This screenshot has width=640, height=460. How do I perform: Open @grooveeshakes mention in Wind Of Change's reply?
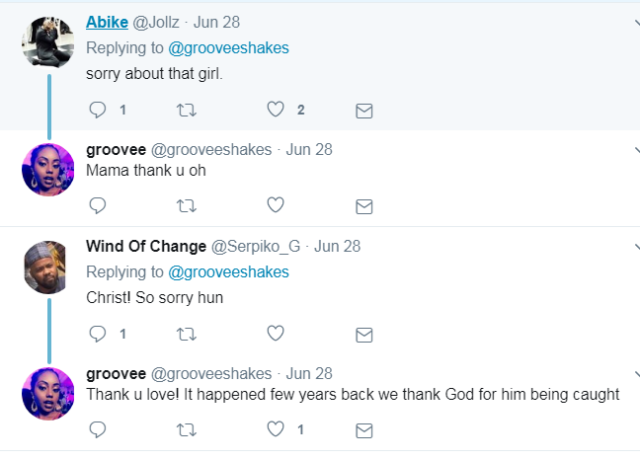point(228,272)
